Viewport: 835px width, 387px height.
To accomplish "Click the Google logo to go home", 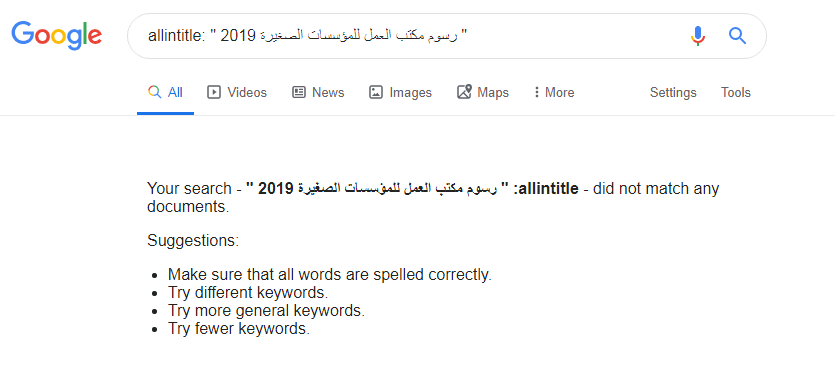I will [x=56, y=36].
